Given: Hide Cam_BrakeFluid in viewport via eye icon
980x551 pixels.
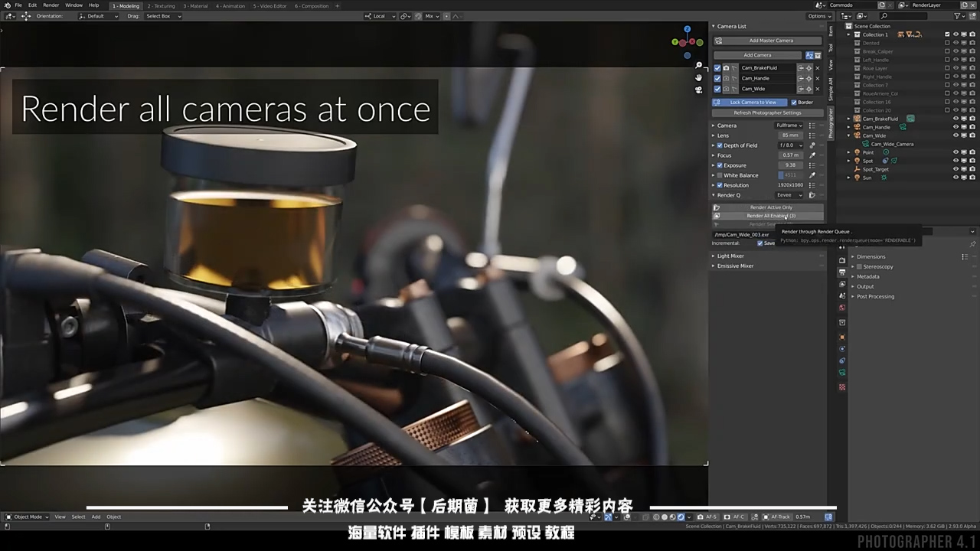Looking at the screenshot, I should click(955, 119).
